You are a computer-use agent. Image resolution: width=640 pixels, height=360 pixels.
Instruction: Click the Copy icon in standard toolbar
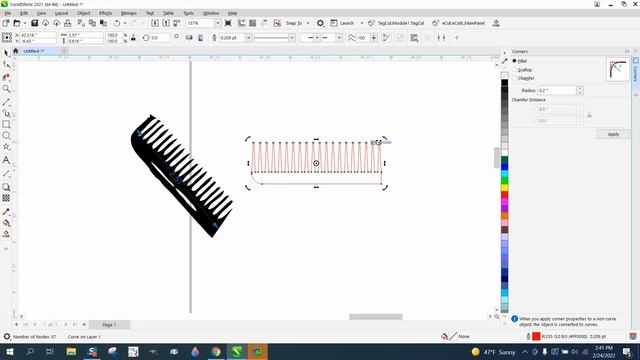coord(92,23)
